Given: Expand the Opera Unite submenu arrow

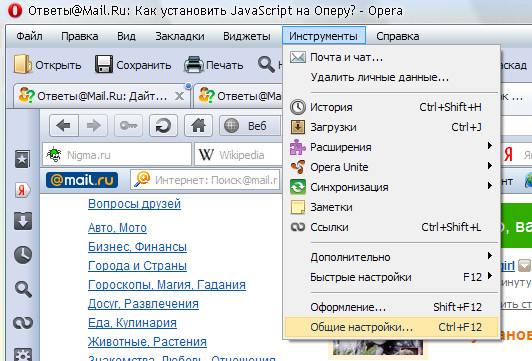Looking at the screenshot, I should click(490, 166).
